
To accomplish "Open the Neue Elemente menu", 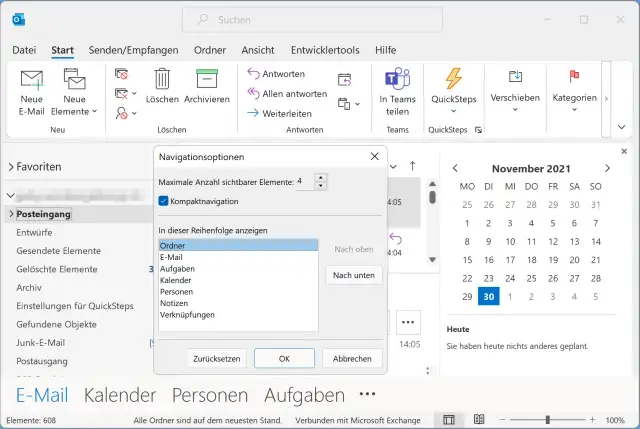I will point(74,93).
